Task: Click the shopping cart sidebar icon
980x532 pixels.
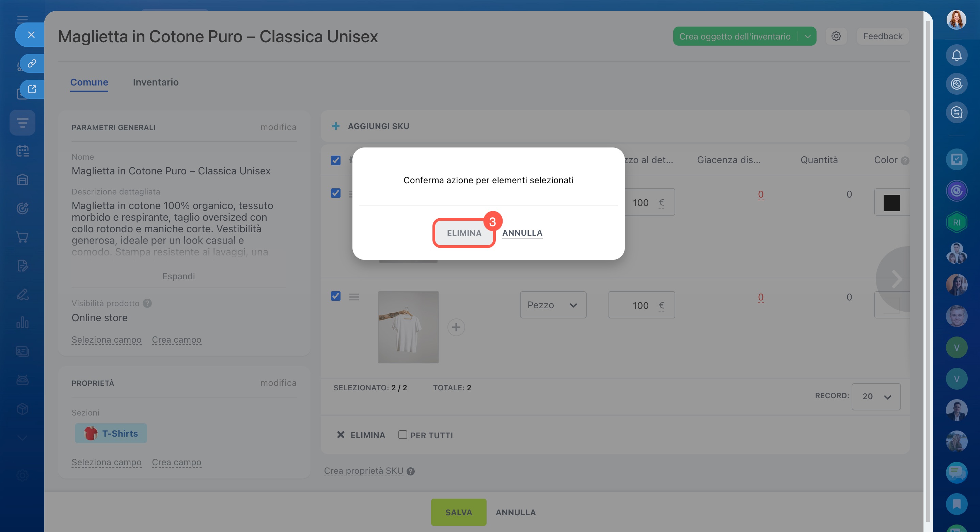Action: (22, 237)
